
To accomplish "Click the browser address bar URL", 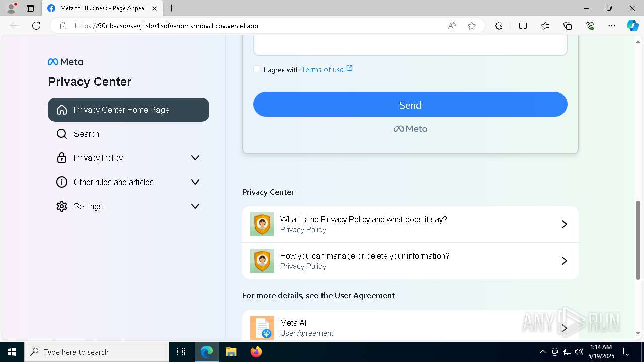I will pyautogui.click(x=167, y=26).
